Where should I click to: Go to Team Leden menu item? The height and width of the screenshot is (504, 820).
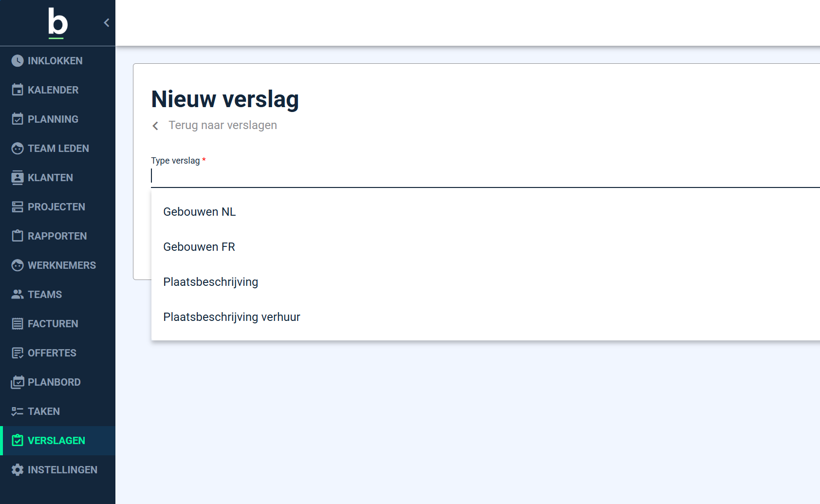click(x=58, y=149)
